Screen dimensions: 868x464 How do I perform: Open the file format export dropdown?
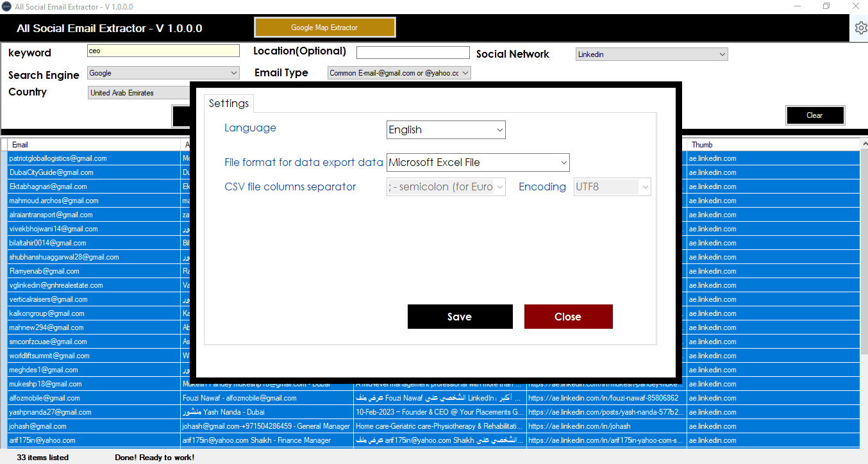pos(477,162)
